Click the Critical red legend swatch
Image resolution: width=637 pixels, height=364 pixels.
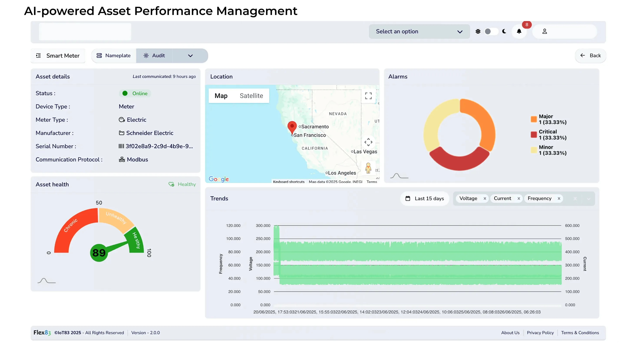point(533,135)
